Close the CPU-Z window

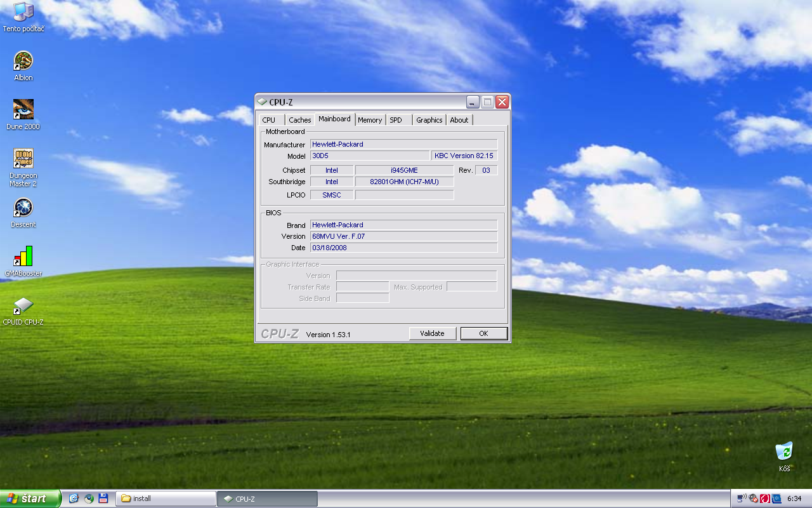tap(502, 102)
